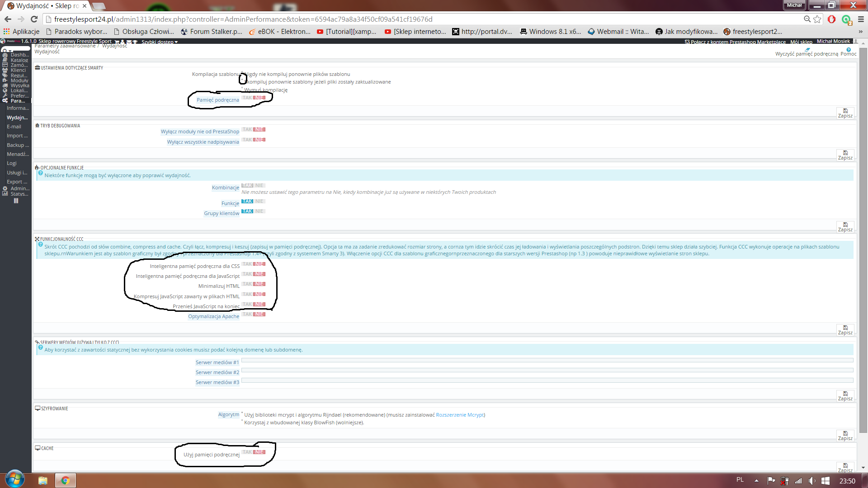This screenshot has height=488, width=868.
Task: Click the Serwer mediów #1 input field
Action: (x=547, y=361)
